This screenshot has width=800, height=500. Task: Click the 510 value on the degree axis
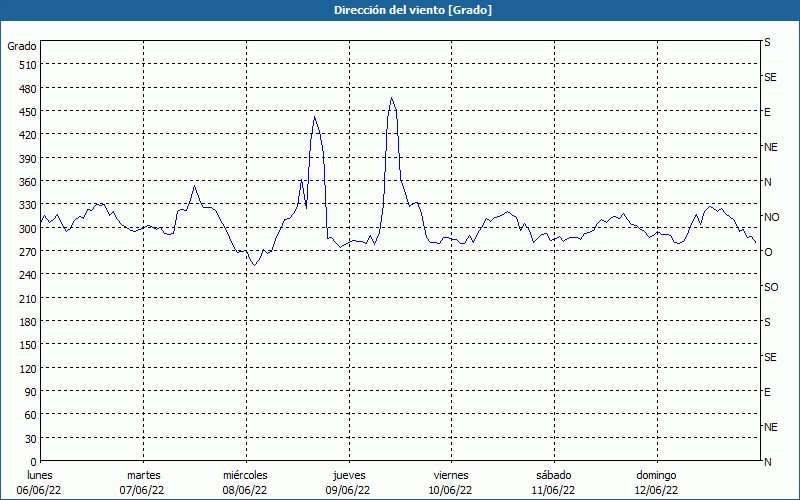coord(28,65)
